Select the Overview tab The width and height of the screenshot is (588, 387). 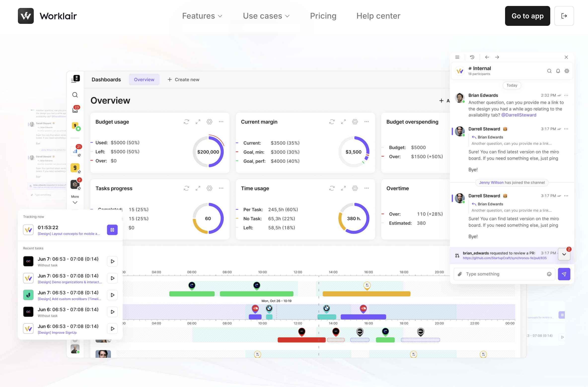[144, 79]
